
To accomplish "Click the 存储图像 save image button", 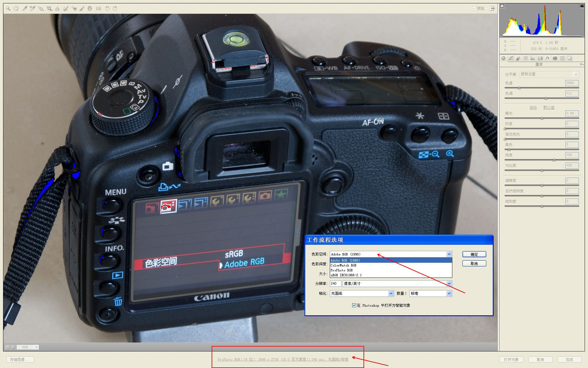I will [20, 359].
